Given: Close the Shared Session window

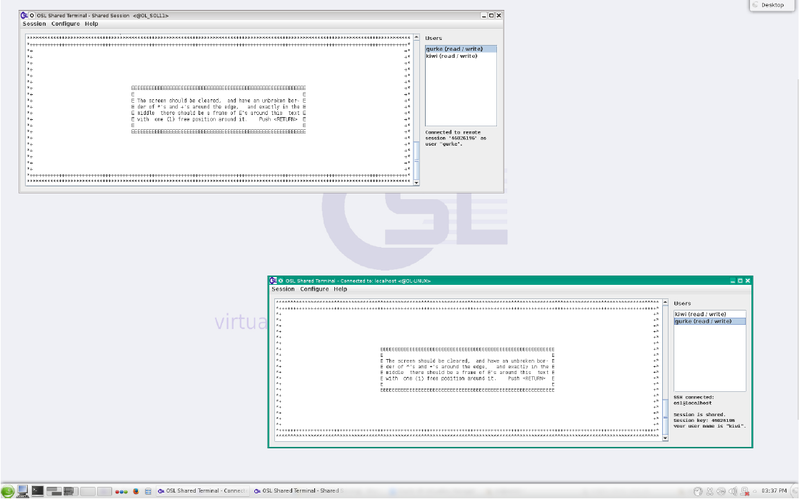Looking at the screenshot, I should [499, 15].
